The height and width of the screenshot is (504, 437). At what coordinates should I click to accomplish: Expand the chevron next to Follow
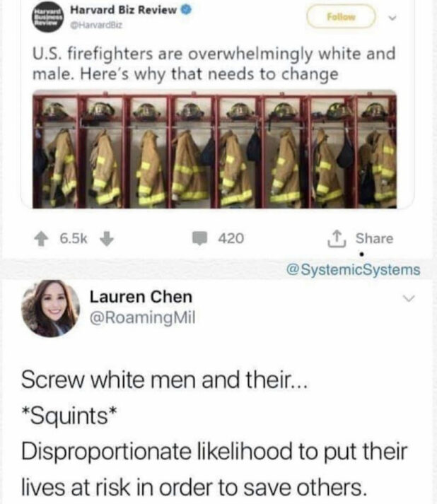coord(392,18)
